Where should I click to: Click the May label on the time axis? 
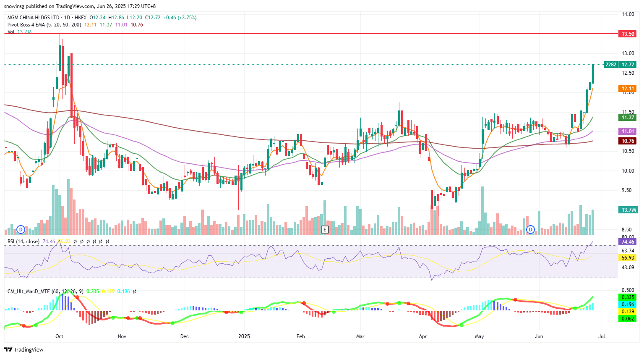pyautogui.click(x=480, y=336)
